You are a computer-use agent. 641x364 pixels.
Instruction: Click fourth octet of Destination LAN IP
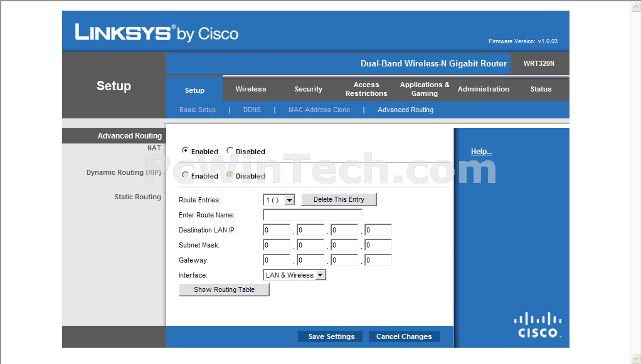379,230
